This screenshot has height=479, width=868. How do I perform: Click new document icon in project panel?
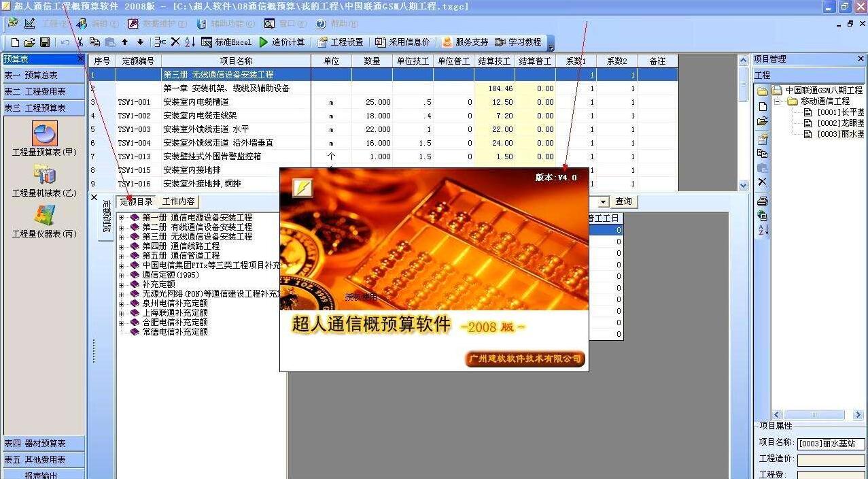pyautogui.click(x=763, y=107)
